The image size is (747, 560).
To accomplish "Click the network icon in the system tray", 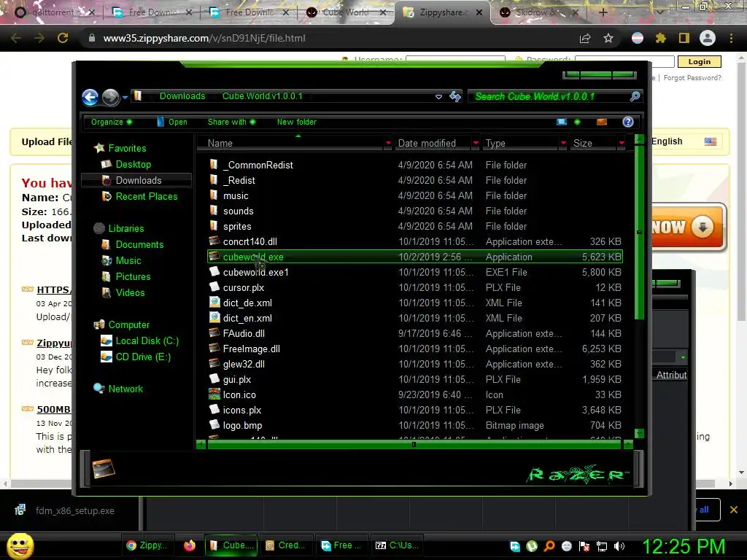I will pyautogui.click(x=602, y=546).
